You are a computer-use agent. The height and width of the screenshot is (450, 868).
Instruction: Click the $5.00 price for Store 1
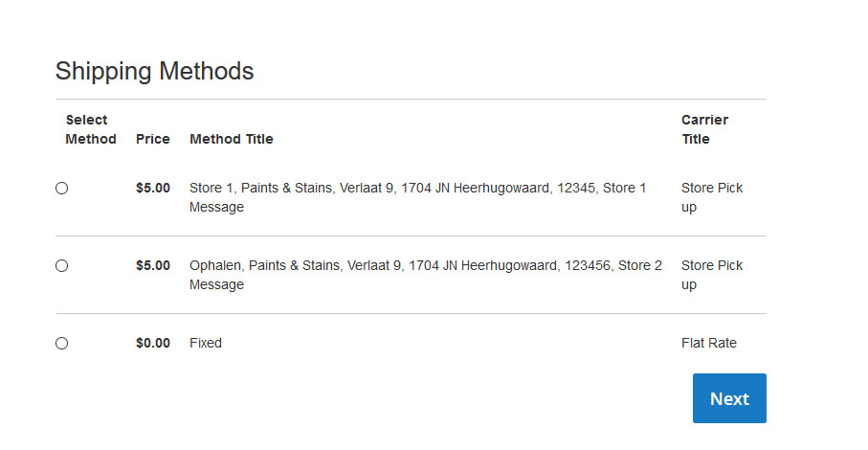(x=153, y=189)
